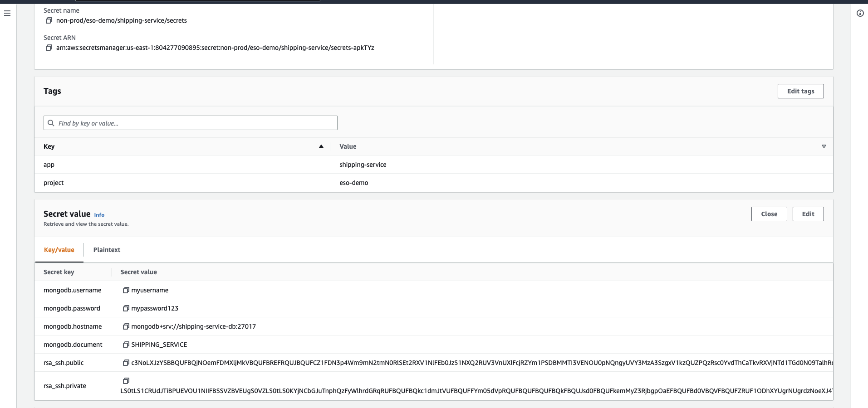
Task: Copy the rsa_ssh.public key value
Action: pyautogui.click(x=125, y=363)
